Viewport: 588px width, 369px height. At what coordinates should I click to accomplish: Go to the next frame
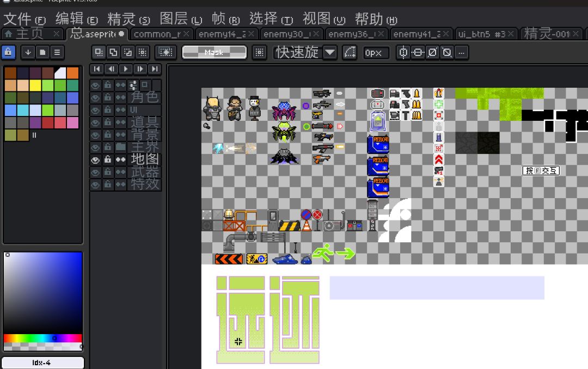(x=140, y=69)
